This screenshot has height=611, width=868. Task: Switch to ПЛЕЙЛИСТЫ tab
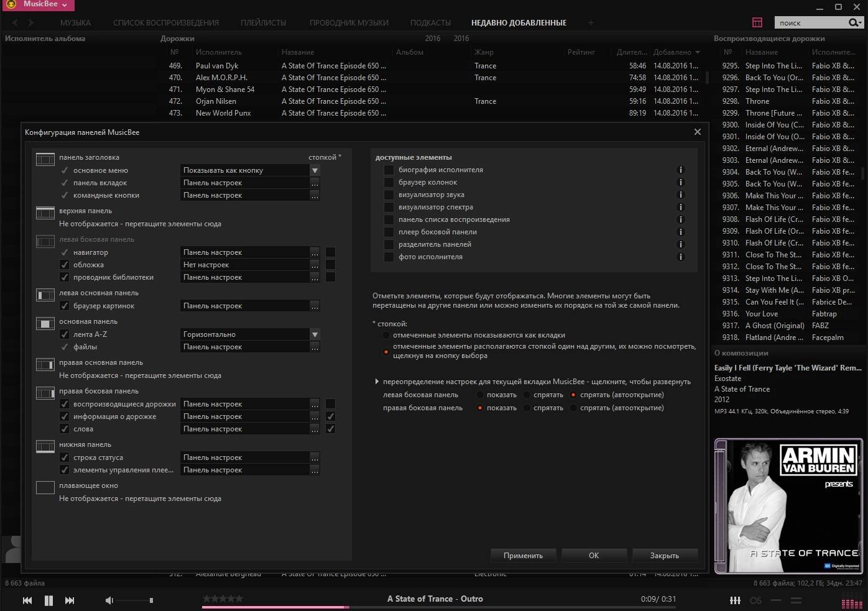coord(264,22)
